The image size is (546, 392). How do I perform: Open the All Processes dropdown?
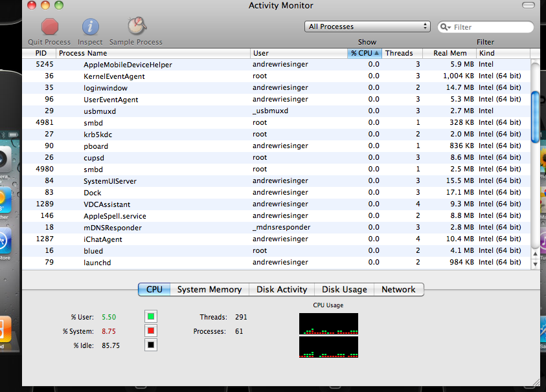coord(367,27)
